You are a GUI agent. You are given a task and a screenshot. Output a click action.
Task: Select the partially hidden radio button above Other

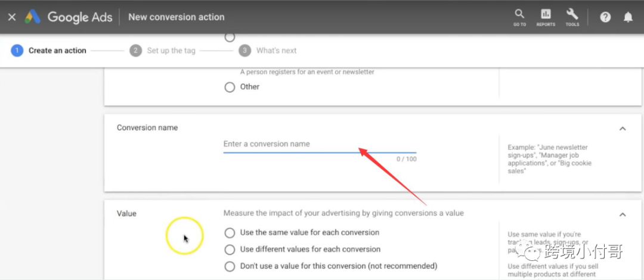coord(230,38)
